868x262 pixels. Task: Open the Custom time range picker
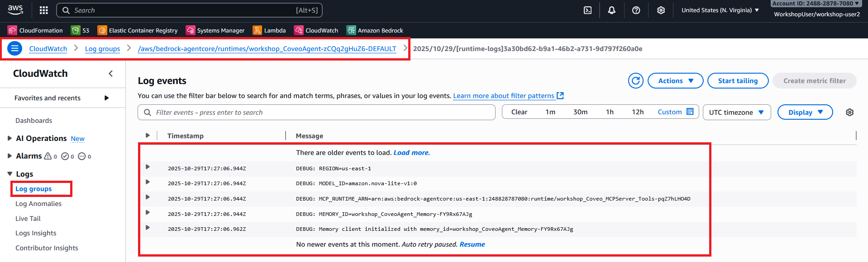click(x=675, y=112)
